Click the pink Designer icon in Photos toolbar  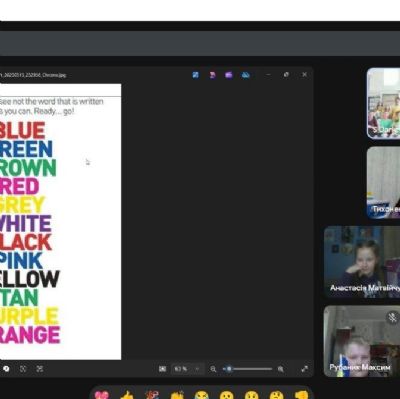[x=212, y=75]
